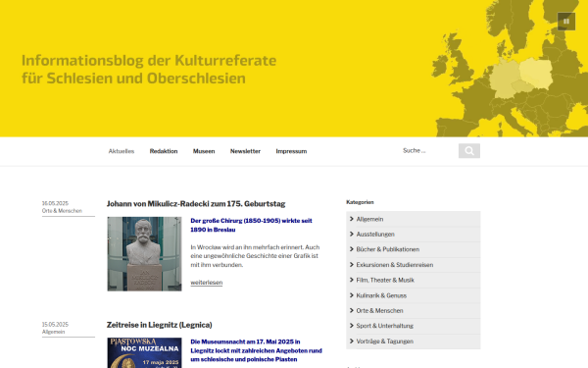Screen dimensions: 588x368
Task: Click teaser text Die Museumsnacht am 17. Mai 2025
Action: click(256, 350)
